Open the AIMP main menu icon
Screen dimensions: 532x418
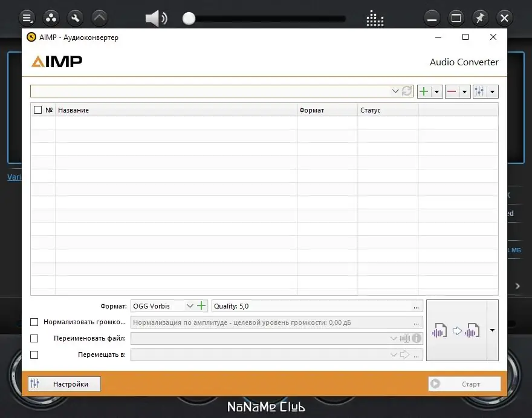tap(27, 18)
